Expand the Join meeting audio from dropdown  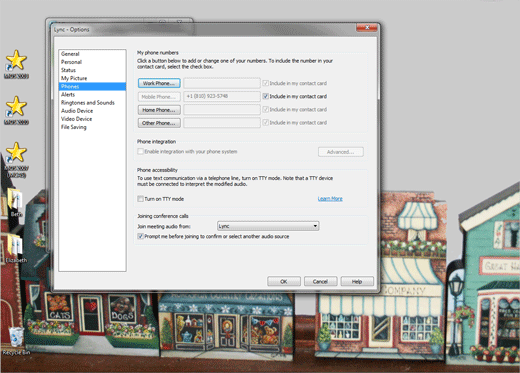pyautogui.click(x=268, y=226)
